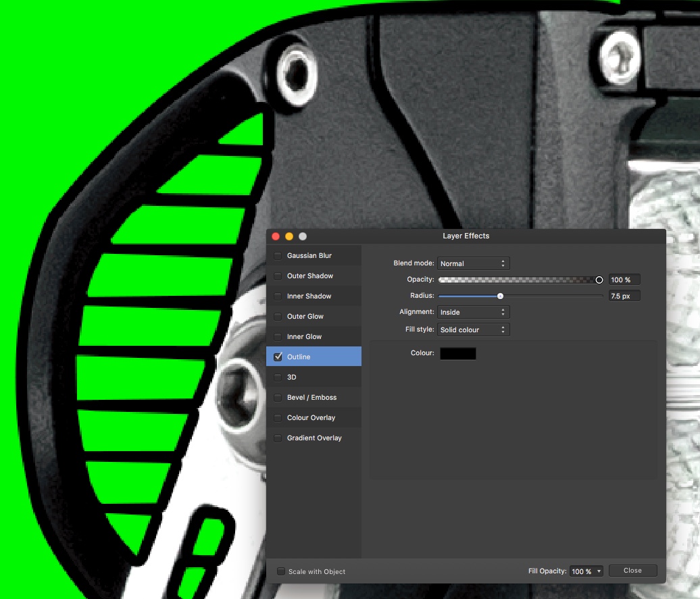Enable the Colour Overlay checkbox
The image size is (700, 599).
[278, 418]
